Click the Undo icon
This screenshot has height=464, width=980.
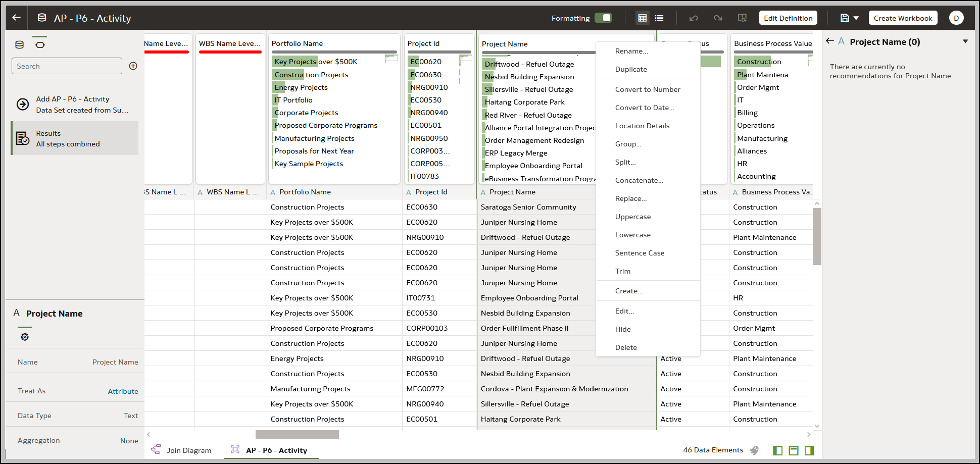694,18
